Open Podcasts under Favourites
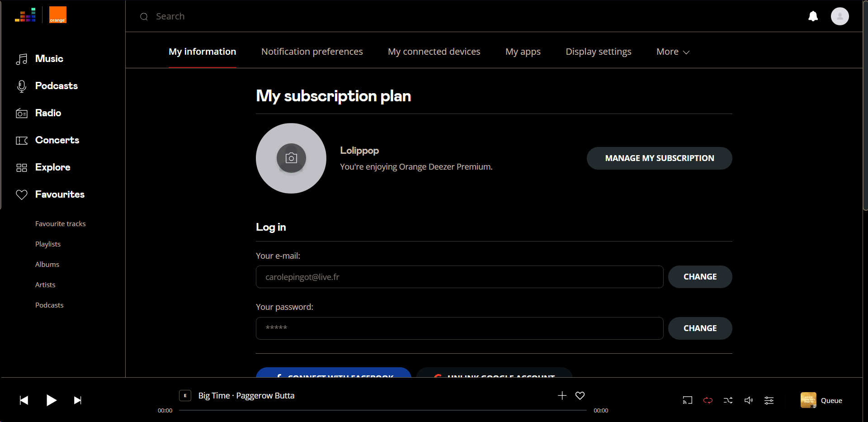The image size is (868, 422). 49,305
